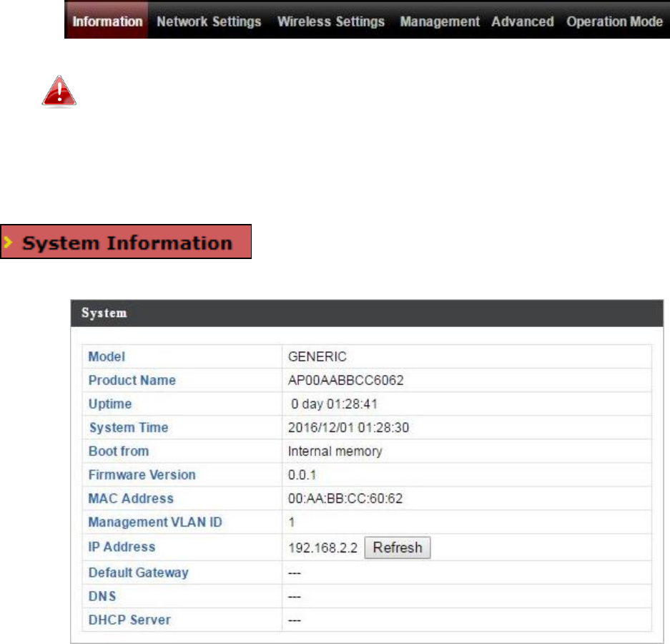Click the Uptime label
Viewport: 670px width, 644px height.
110,404
